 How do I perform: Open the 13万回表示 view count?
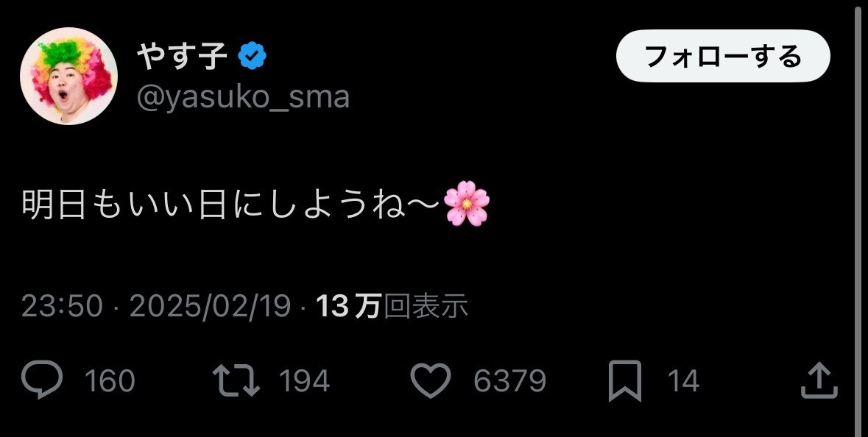[x=392, y=306]
